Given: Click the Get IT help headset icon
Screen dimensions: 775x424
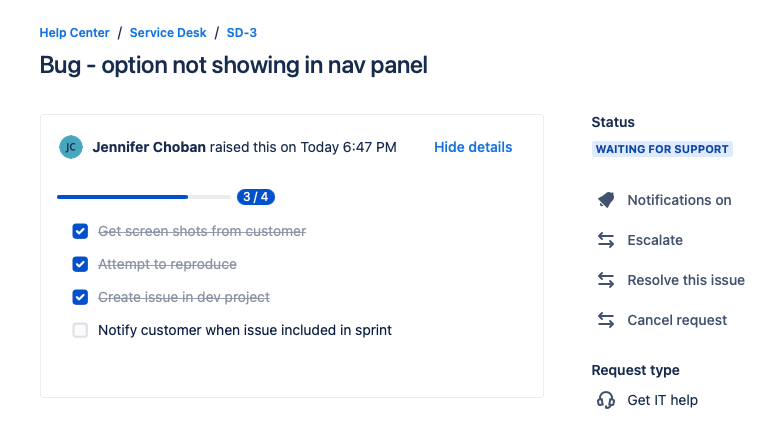Looking at the screenshot, I should (606, 400).
